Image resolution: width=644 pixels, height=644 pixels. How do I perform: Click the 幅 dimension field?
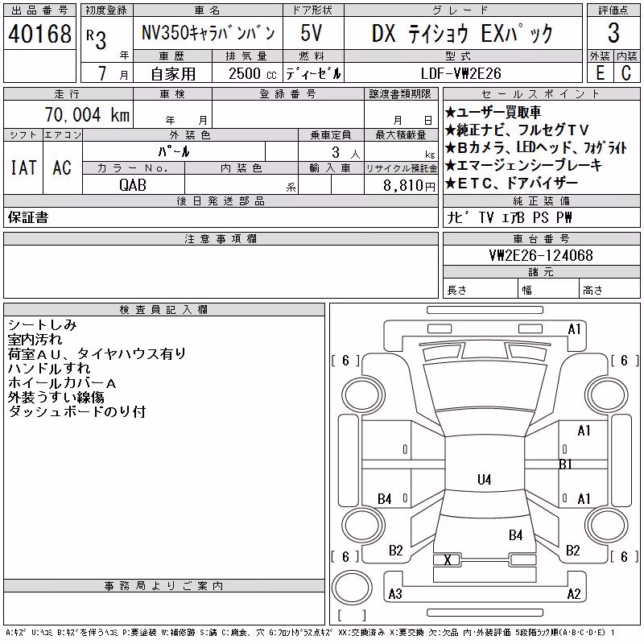(x=549, y=288)
